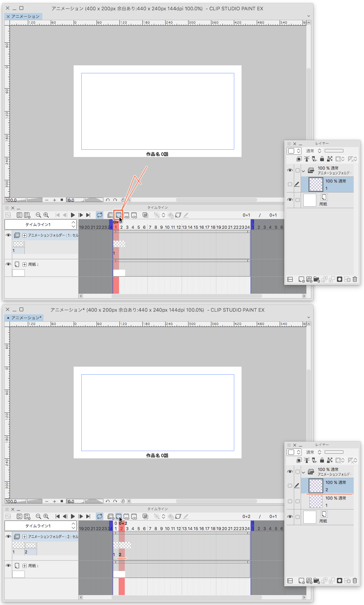
Task: Click New vector layer icon in upper Layer palette
Action: [309, 280]
